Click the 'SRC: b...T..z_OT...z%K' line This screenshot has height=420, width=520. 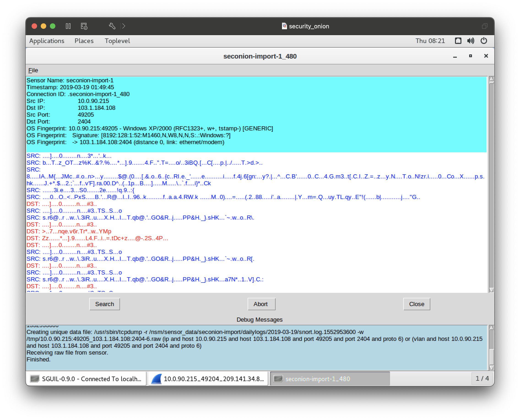[x=144, y=163]
